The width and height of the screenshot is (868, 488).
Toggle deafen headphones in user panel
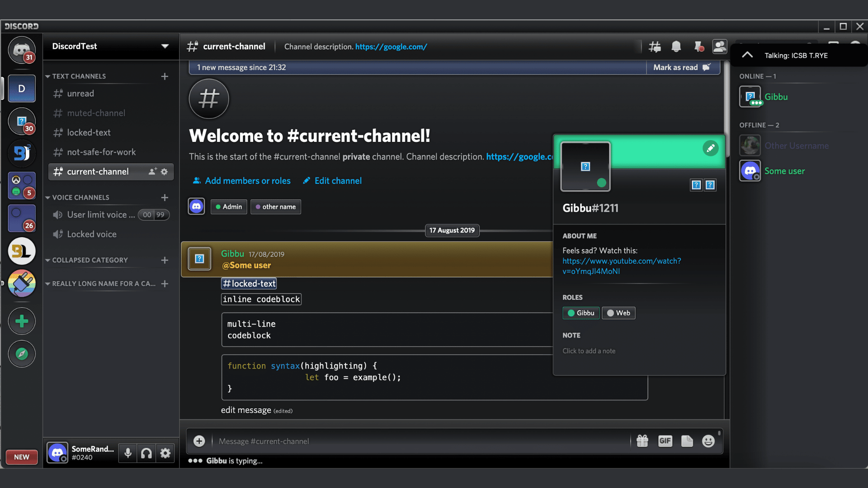(x=146, y=453)
